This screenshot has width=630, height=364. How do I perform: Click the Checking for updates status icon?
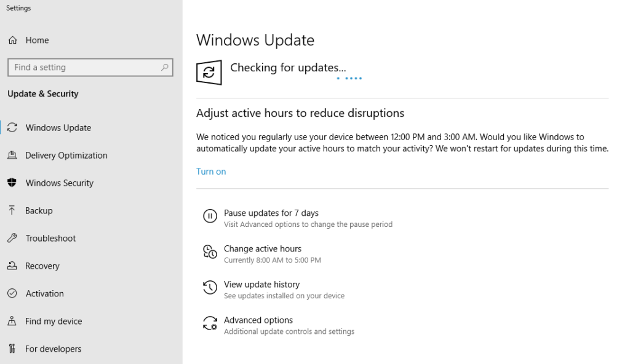[209, 72]
